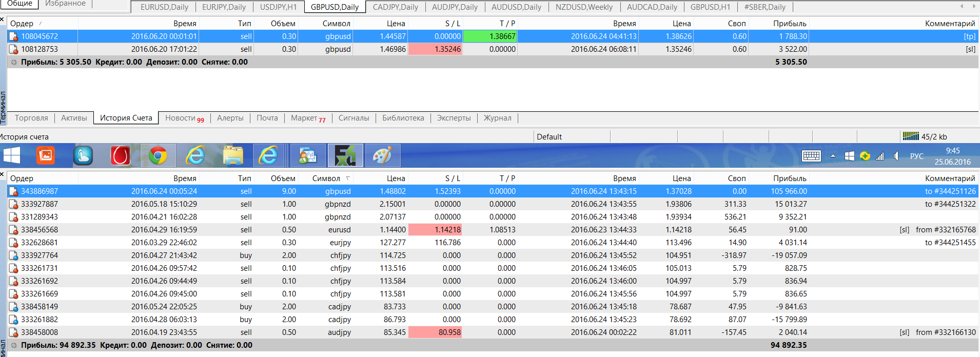Open File Explorer folder icon in taskbar
Screen dimensions: 980x357
pyautogui.click(x=233, y=155)
